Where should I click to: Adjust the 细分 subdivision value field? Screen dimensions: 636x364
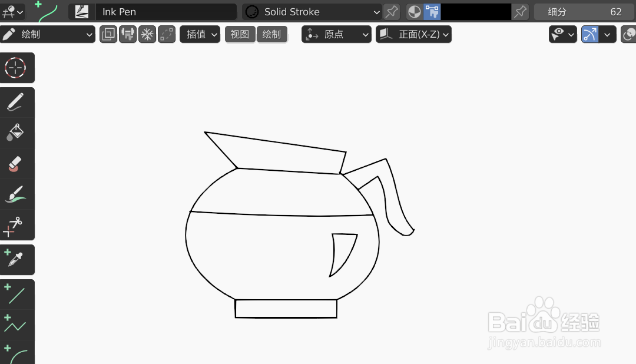point(585,12)
